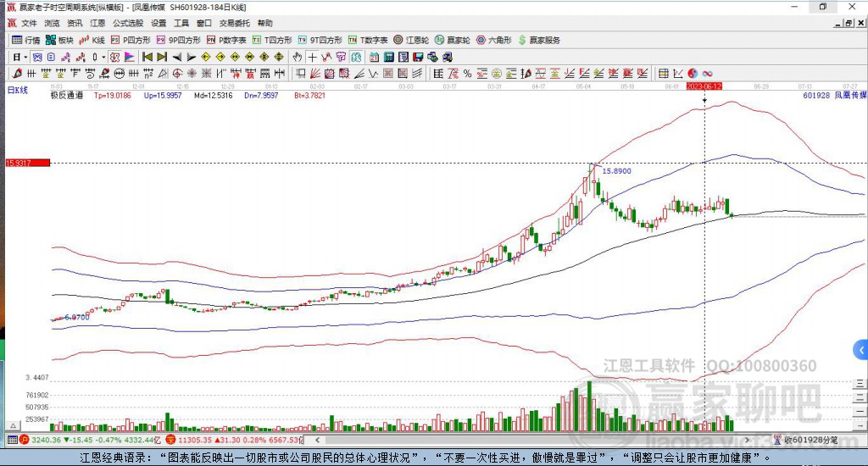Expand the dropdown beside the 0 icon

click(103, 57)
